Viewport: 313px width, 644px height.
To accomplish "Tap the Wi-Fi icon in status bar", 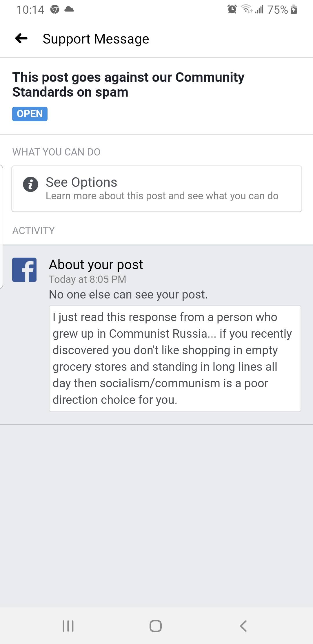I will 247,10.
